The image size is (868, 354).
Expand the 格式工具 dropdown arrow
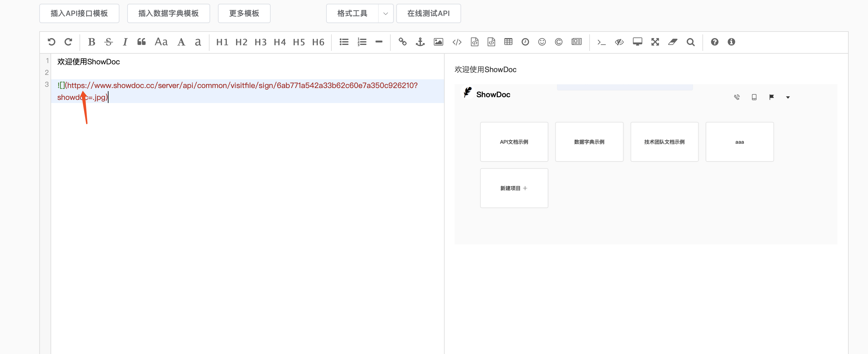coord(386,13)
